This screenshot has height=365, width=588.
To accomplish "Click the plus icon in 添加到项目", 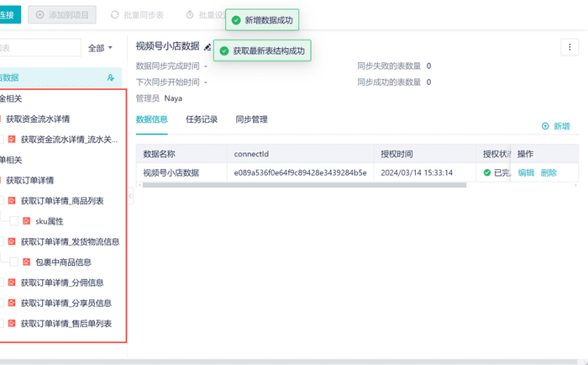I will (39, 14).
